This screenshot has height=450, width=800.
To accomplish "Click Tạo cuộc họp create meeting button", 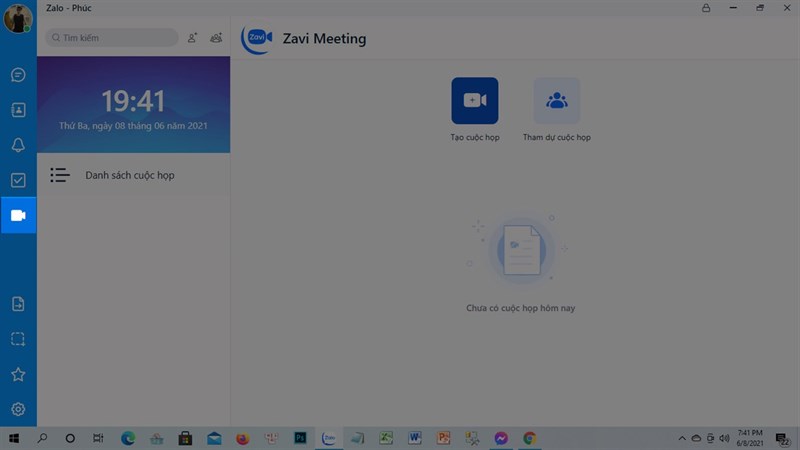I will [474, 101].
